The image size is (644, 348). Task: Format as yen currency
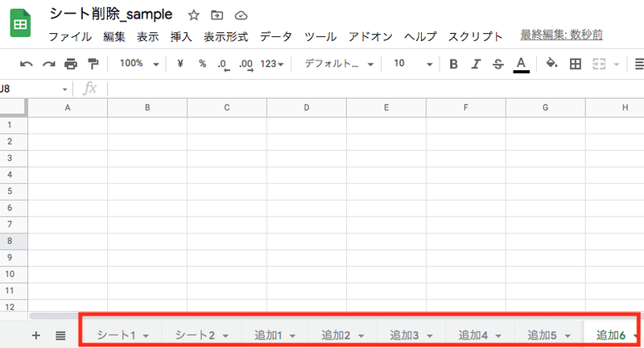tap(180, 64)
